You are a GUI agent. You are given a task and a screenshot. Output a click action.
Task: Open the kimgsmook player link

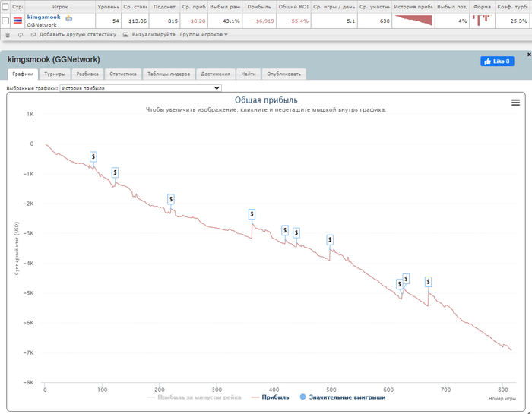pyautogui.click(x=44, y=17)
